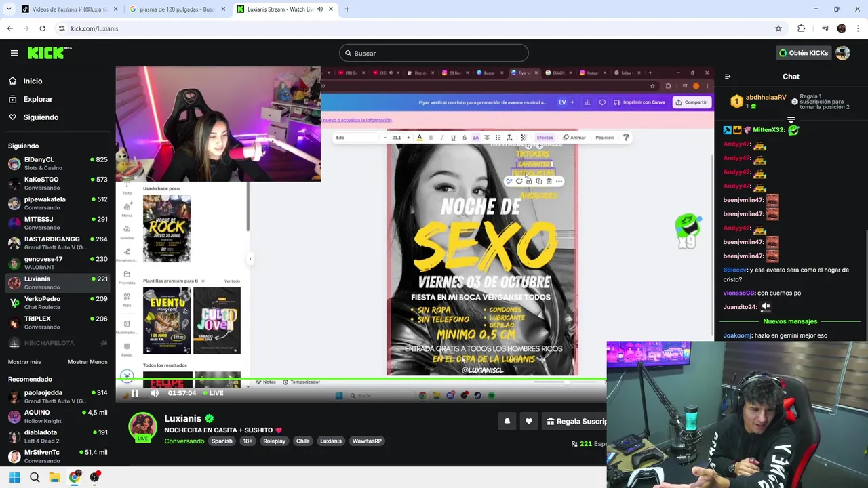Open BASTARDIGANGG channel in sidebar
868x488 pixels.
point(58,243)
